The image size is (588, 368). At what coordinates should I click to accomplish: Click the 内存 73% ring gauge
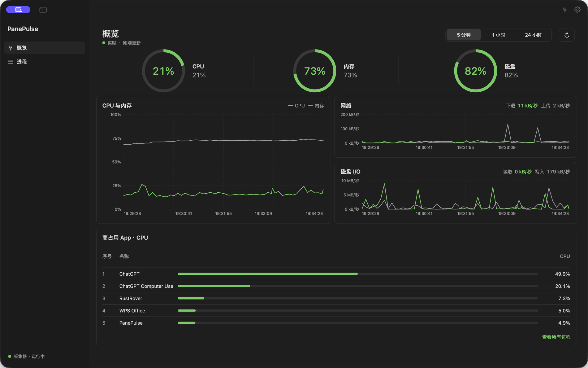pyautogui.click(x=315, y=71)
